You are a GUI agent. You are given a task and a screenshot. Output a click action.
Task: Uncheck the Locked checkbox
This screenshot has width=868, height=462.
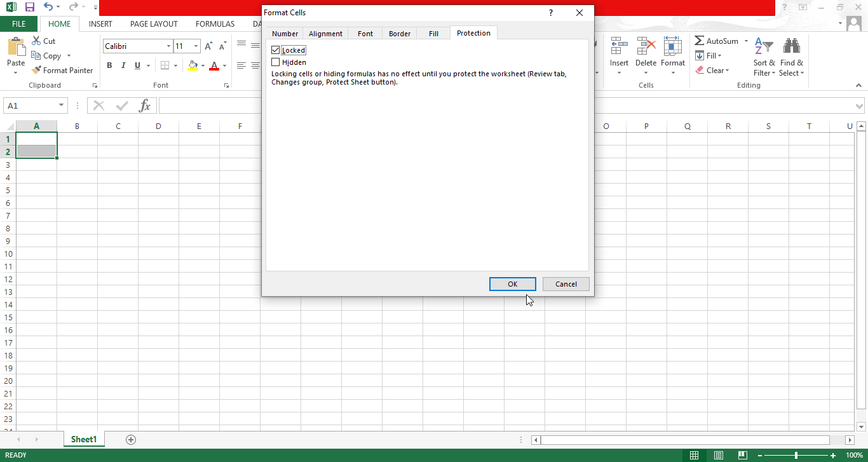point(275,50)
